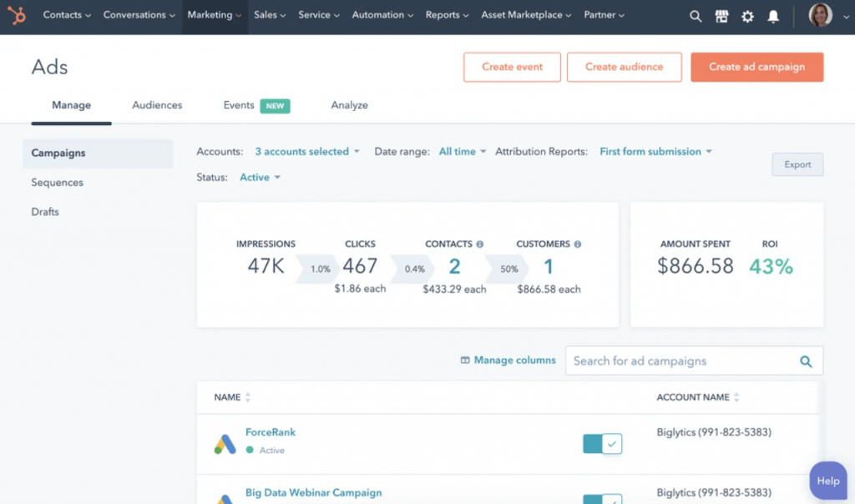Open the Date range All time dropdown

click(460, 151)
